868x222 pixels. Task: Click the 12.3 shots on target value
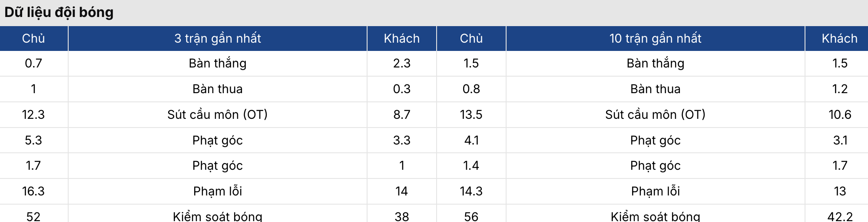coord(33,114)
